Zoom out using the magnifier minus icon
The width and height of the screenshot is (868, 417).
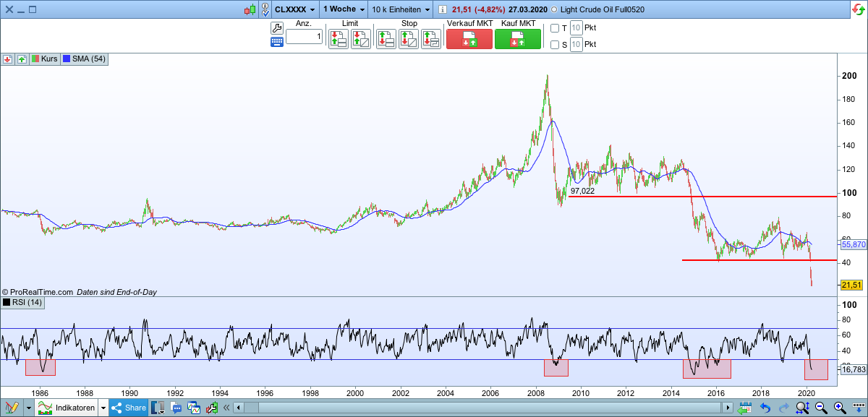tap(820, 407)
